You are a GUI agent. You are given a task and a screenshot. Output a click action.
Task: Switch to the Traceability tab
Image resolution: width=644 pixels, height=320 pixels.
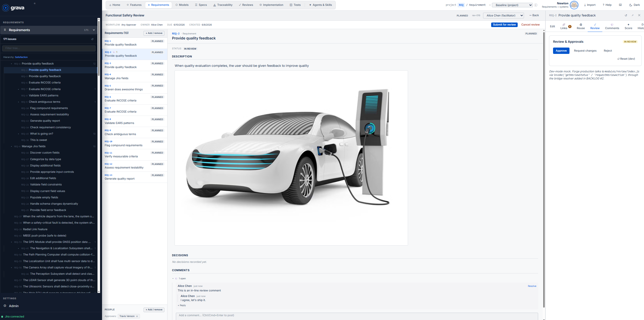click(223, 5)
